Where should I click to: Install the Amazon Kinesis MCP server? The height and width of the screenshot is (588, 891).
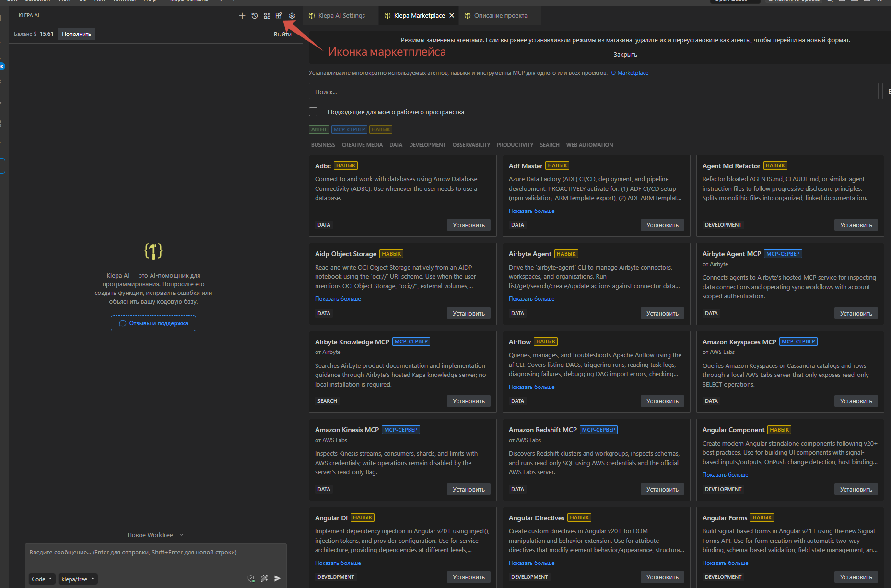(469, 489)
